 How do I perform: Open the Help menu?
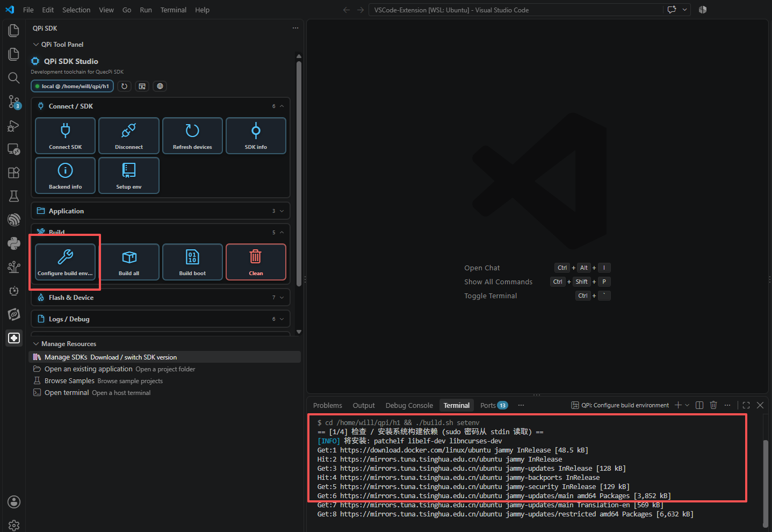click(x=202, y=10)
